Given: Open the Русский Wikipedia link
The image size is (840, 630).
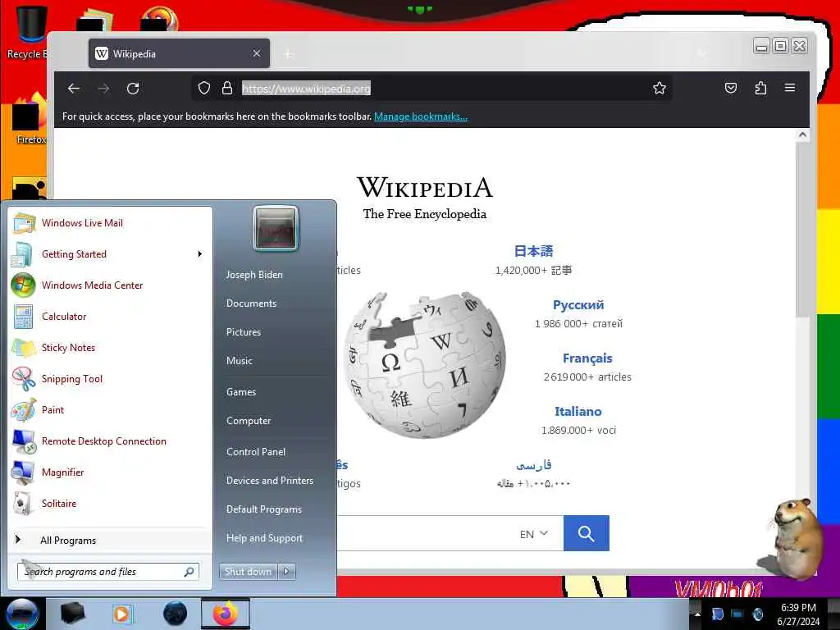Looking at the screenshot, I should tap(578, 305).
